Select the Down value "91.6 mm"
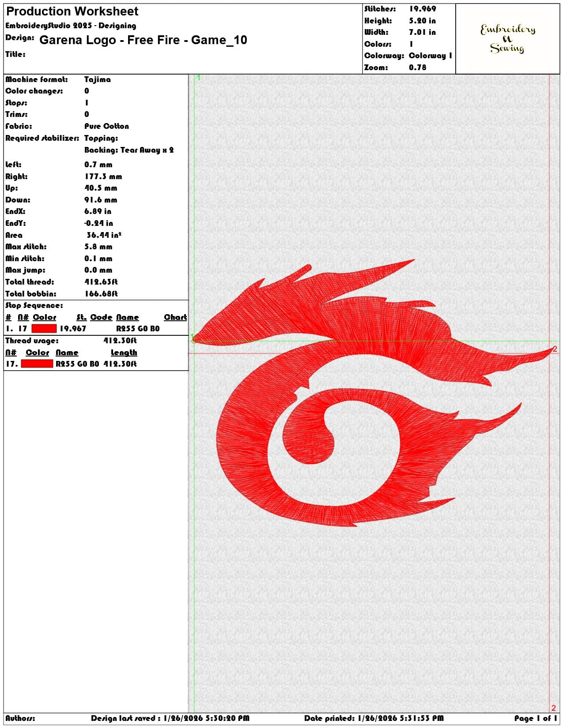The image size is (563, 728). click(x=101, y=200)
